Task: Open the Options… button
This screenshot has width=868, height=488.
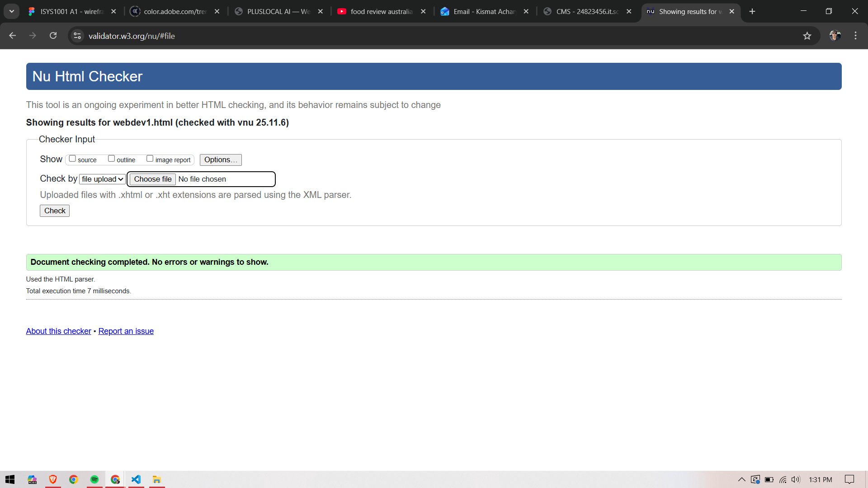Action: pos(221,160)
